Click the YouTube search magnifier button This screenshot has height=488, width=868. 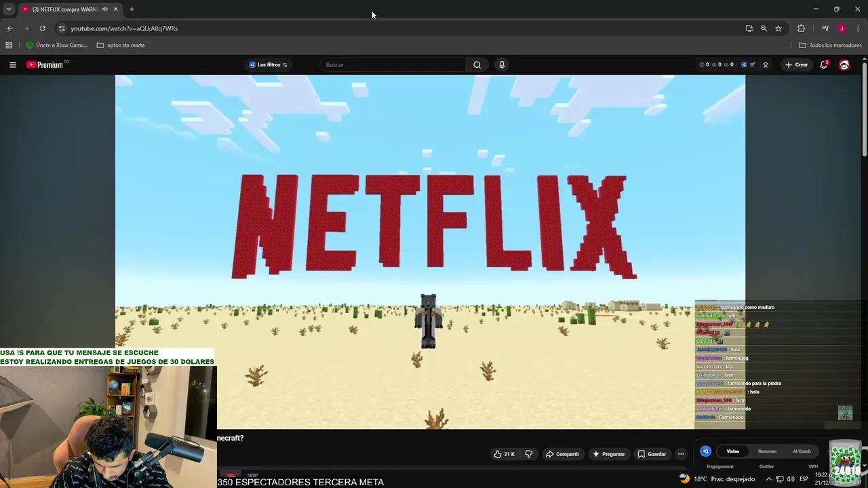tap(477, 65)
